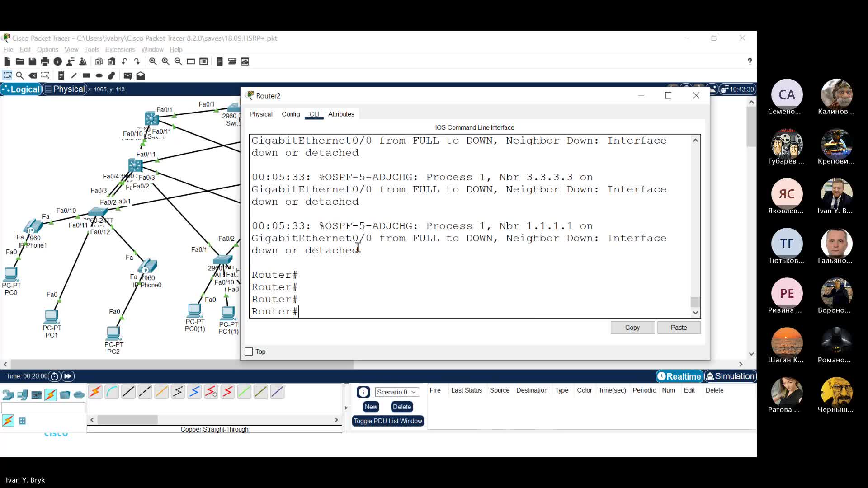Screen dimensions: 868x488
Task: Click the Redo arrow icon
Action: pos(137,61)
